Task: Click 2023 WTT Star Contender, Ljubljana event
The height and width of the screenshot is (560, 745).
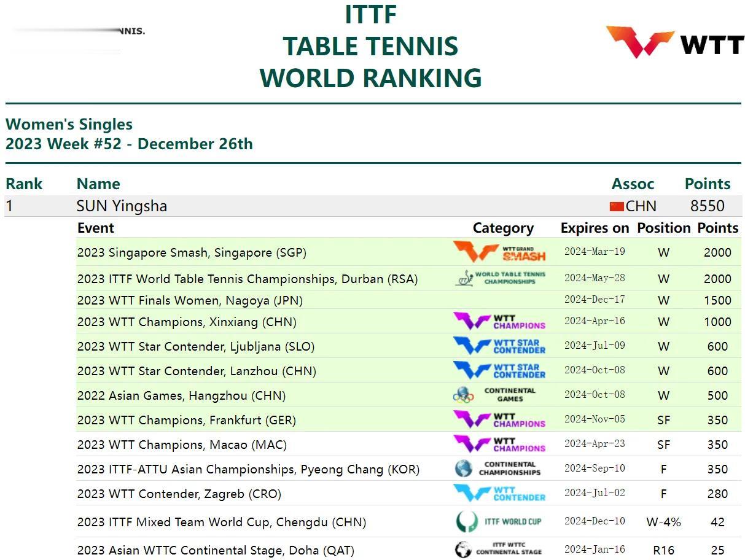Action: point(196,346)
